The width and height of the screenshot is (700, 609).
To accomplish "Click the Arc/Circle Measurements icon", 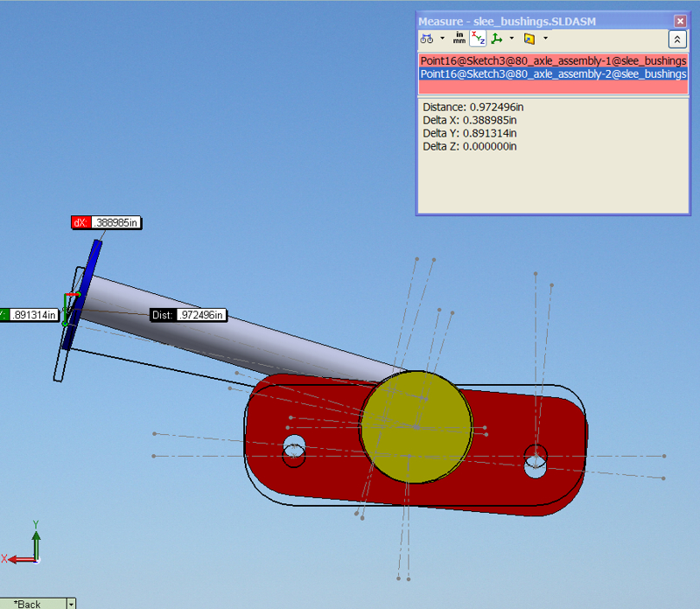I will pos(427,38).
